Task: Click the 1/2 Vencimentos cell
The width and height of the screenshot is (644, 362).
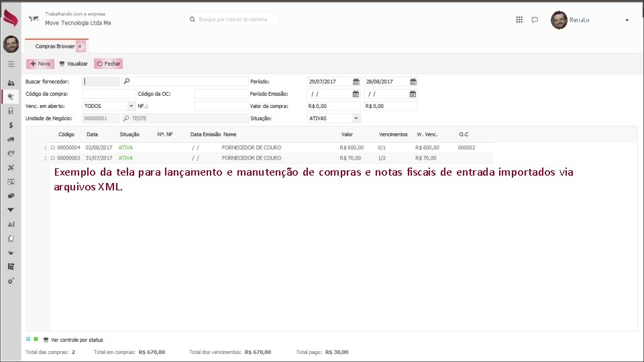Action: click(x=382, y=158)
